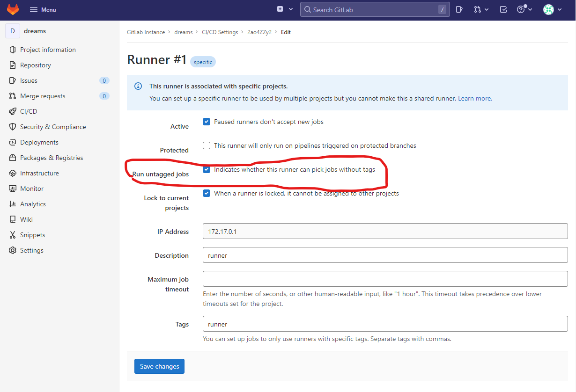Go to GitLab Instance breadcrumb

(146, 32)
